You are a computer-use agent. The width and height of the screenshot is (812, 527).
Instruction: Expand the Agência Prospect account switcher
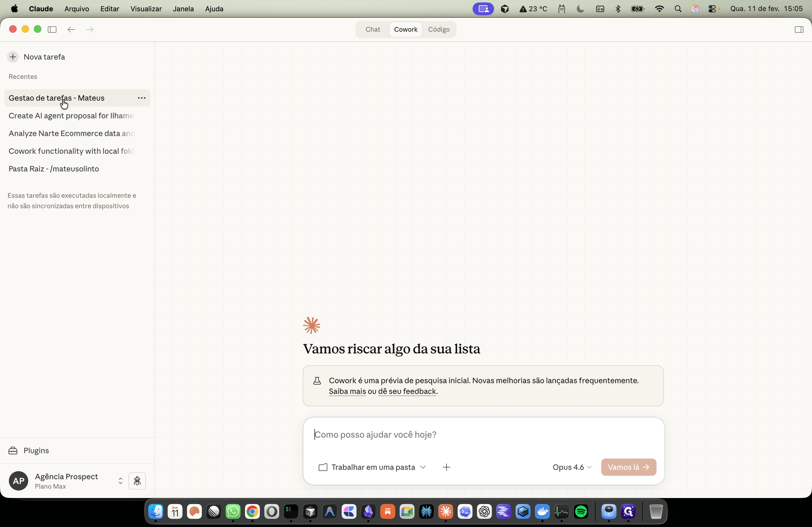click(121, 481)
